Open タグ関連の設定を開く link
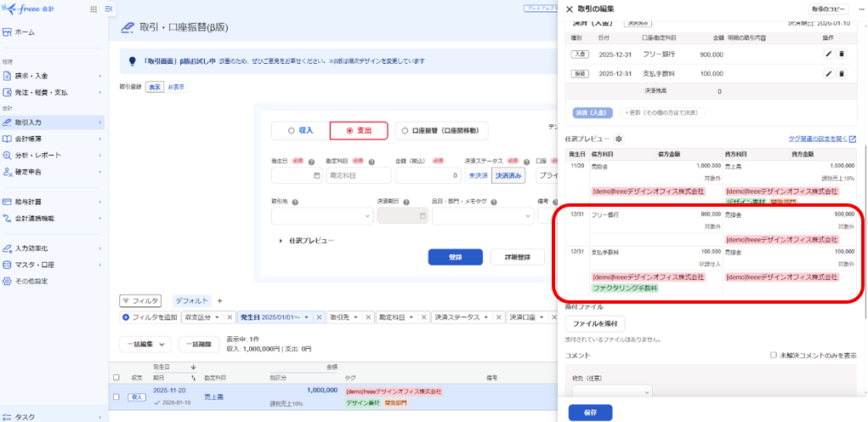This screenshot has height=422, width=868. pyautogui.click(x=822, y=139)
